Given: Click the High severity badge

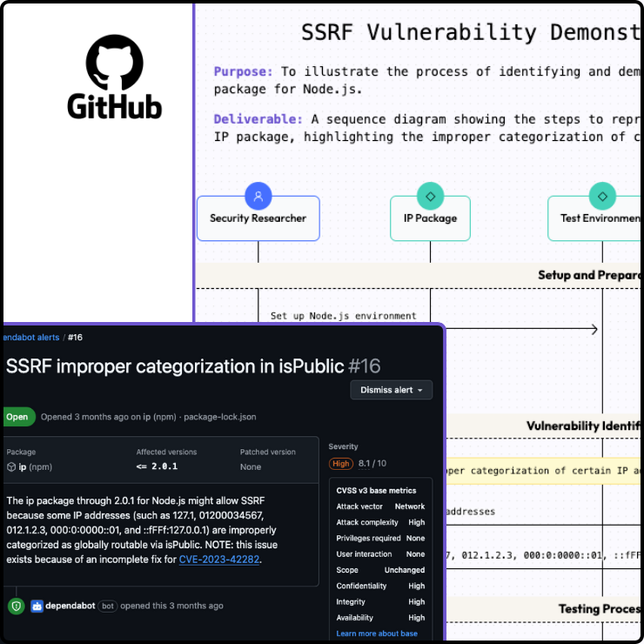Looking at the screenshot, I should (x=341, y=463).
